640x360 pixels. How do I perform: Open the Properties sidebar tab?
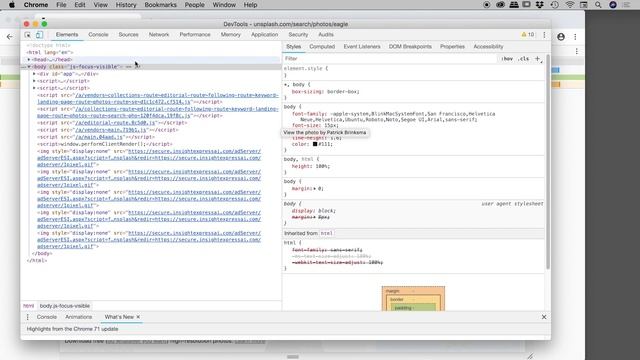click(x=452, y=47)
